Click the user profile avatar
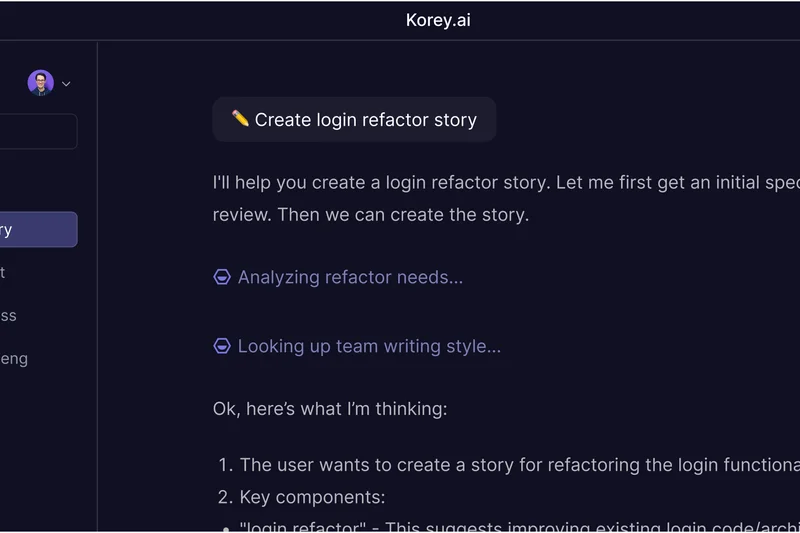Screen dimensions: 800x533 coord(40,83)
